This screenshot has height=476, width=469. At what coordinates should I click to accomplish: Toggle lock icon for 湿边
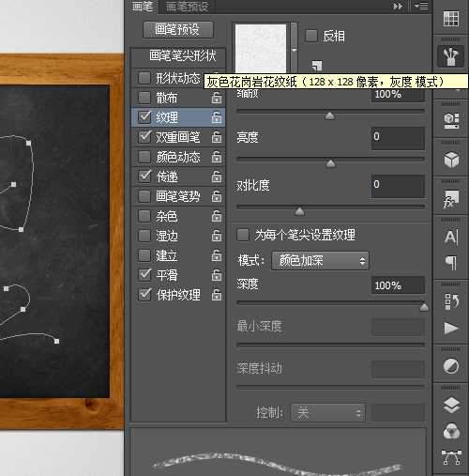tap(217, 236)
